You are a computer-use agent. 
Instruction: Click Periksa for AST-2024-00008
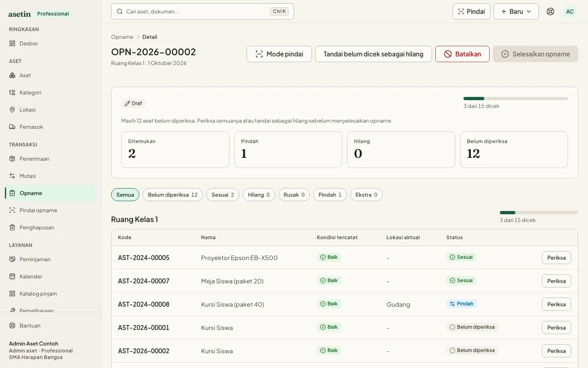click(556, 304)
